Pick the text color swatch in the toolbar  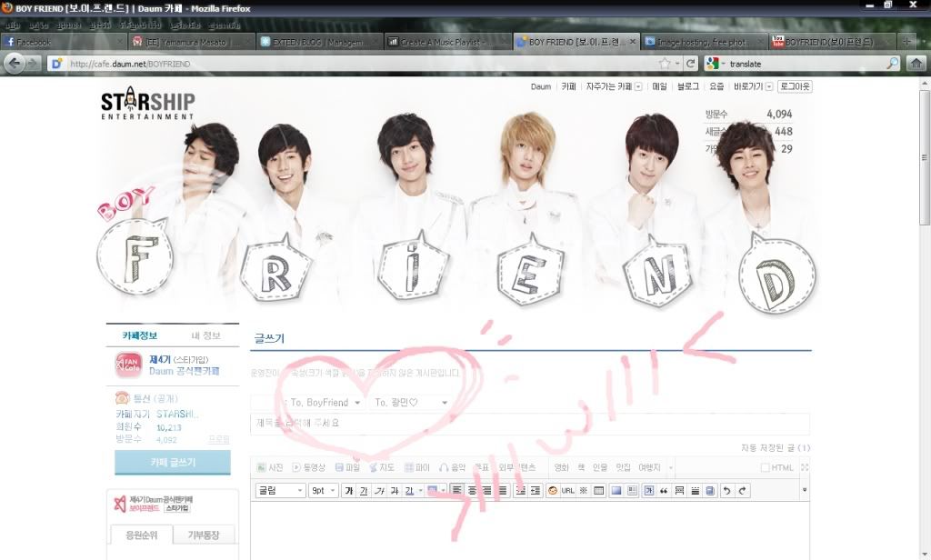pyautogui.click(x=410, y=491)
